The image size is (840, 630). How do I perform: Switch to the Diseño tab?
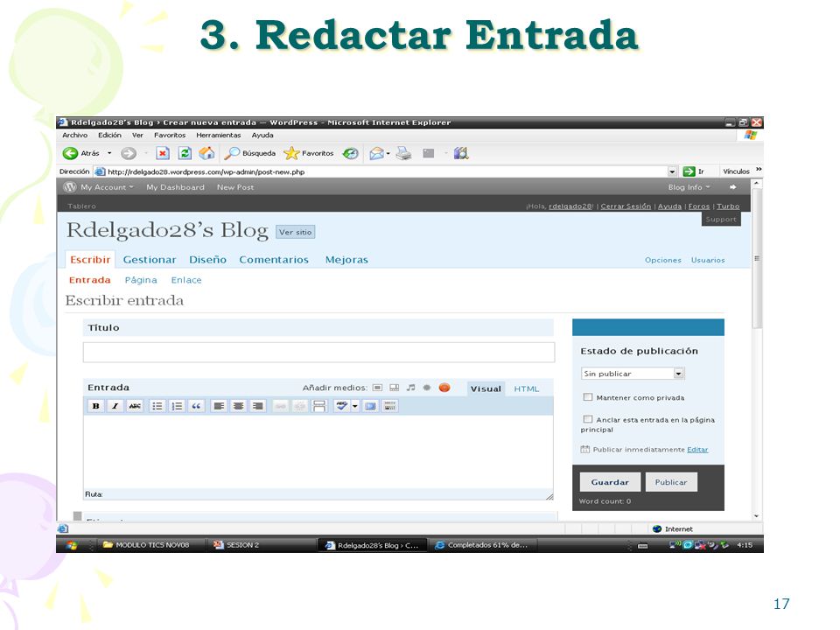[207, 260]
